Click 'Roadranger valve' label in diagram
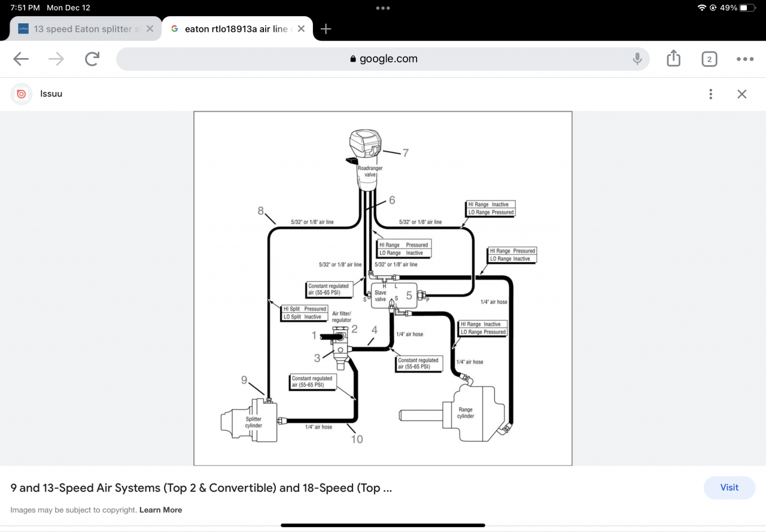Screen dimensions: 766x532 coord(370,171)
